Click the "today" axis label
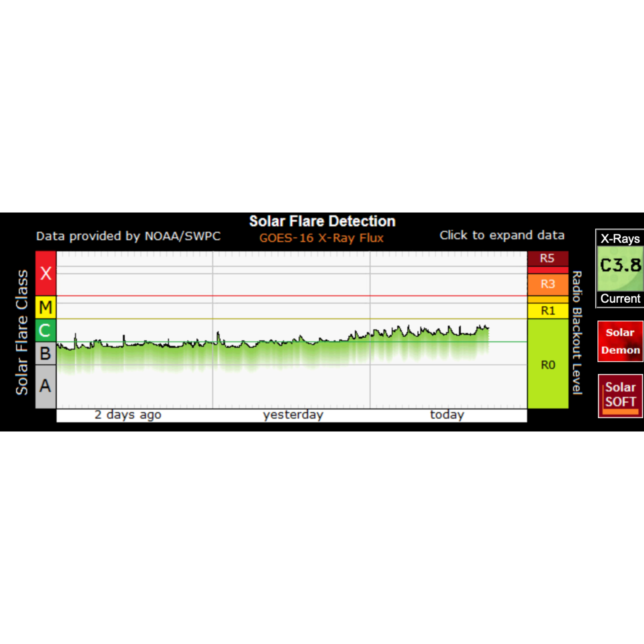This screenshot has height=644, width=644. (x=447, y=415)
